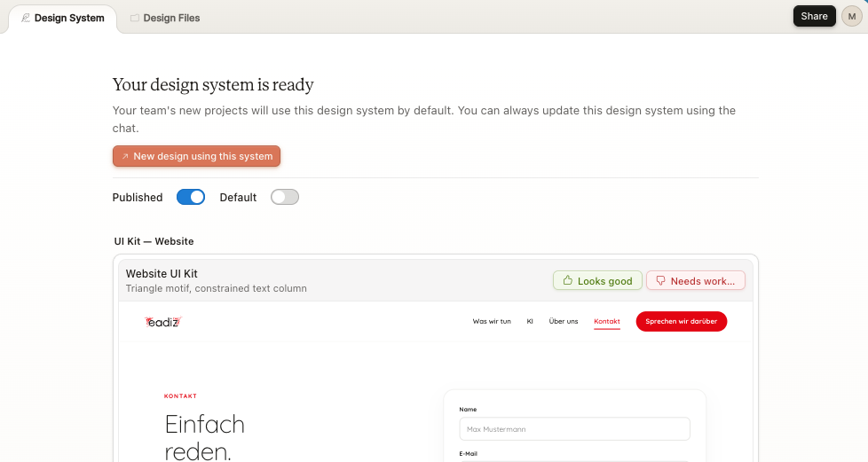
Task: Click the red Sprechen wir darüber button
Action: click(x=681, y=321)
